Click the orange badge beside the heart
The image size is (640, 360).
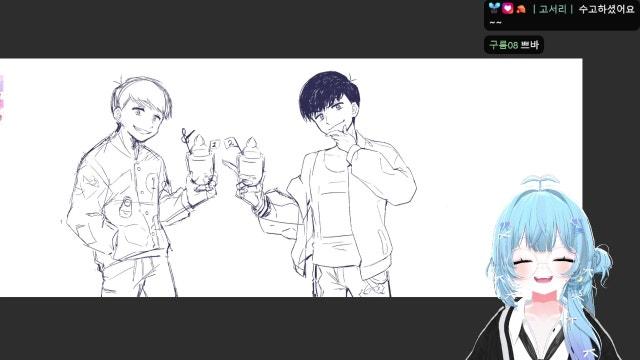tap(520, 9)
